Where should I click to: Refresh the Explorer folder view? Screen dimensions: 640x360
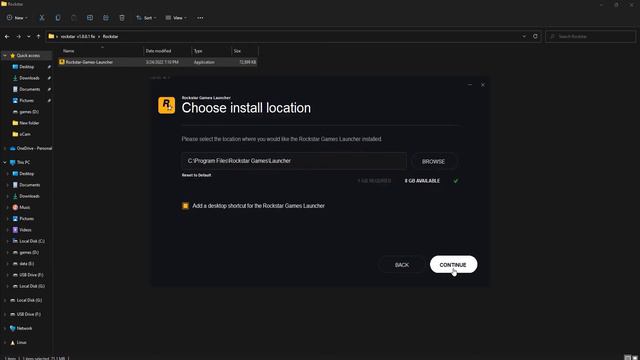[x=535, y=36]
